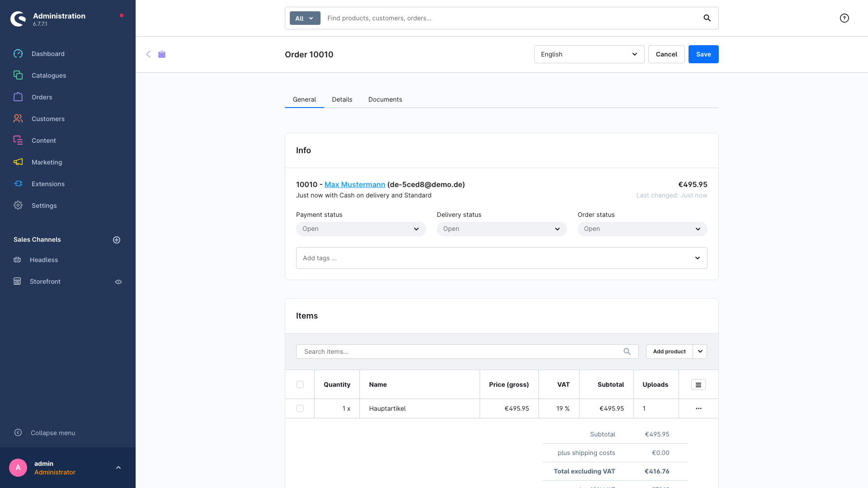Open the Payment status dropdown
This screenshot has width=868, height=488.
tap(361, 229)
